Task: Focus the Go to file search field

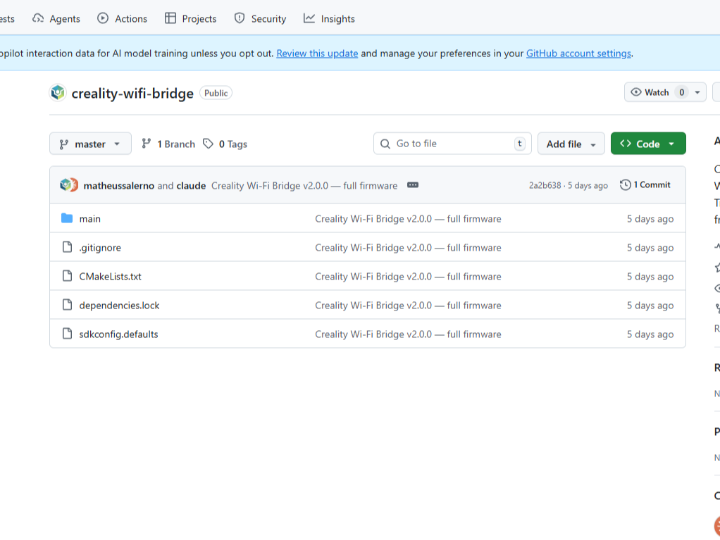Action: coord(452,144)
